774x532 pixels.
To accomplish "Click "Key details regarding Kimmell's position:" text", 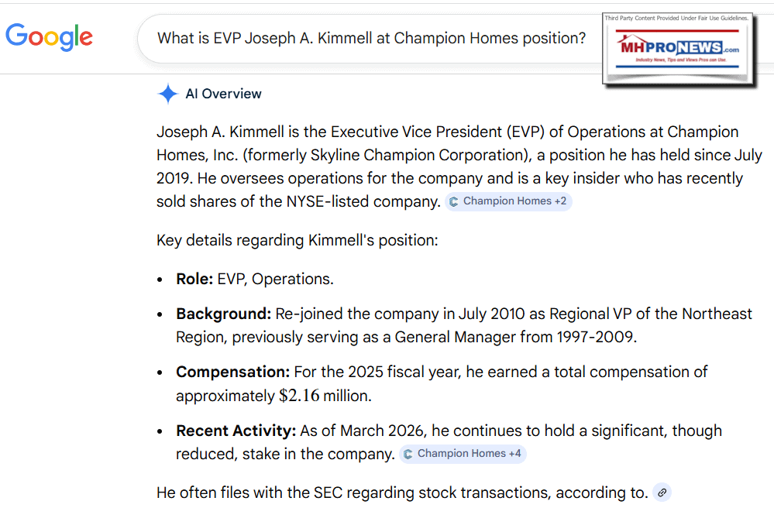I will click(297, 240).
